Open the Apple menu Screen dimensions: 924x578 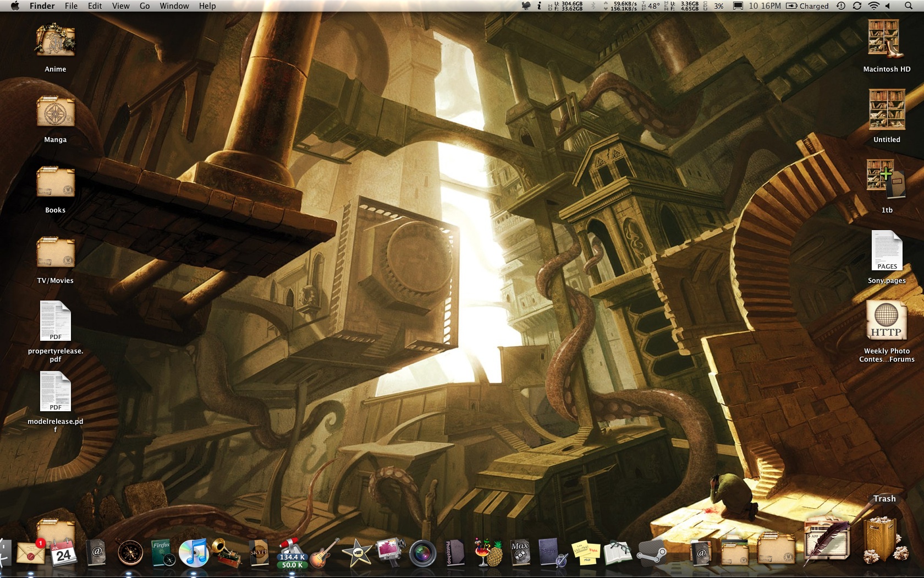point(15,6)
